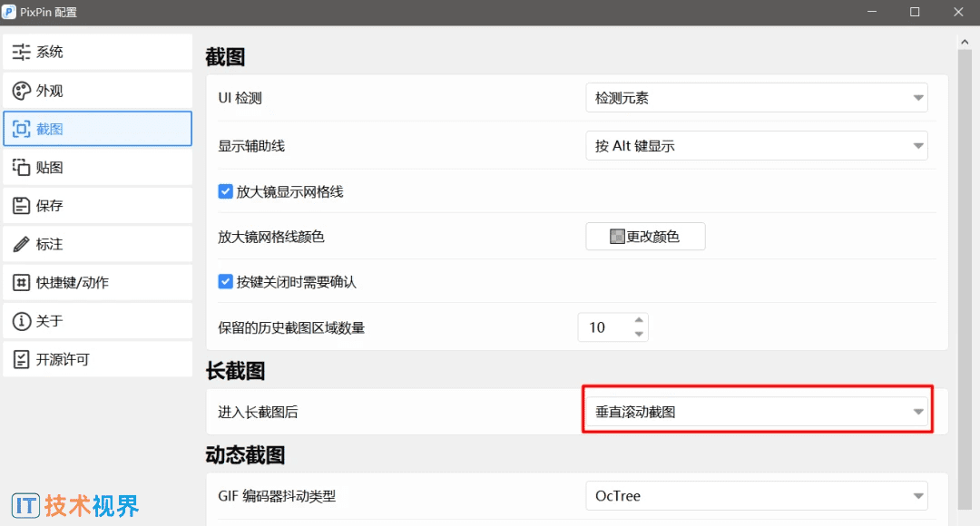Open the 快捷键/动作 settings page
The height and width of the screenshot is (526, 980).
(97, 282)
